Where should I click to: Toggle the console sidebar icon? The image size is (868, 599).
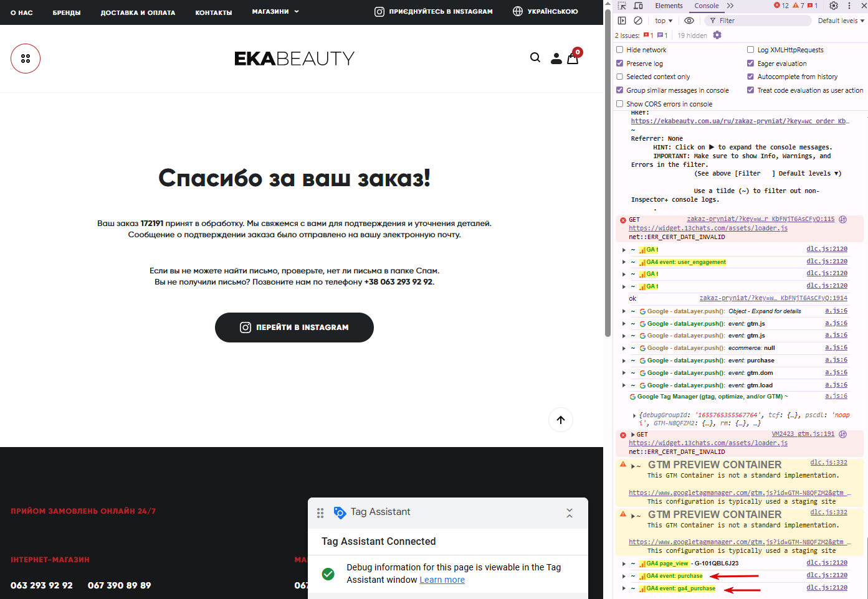point(622,21)
